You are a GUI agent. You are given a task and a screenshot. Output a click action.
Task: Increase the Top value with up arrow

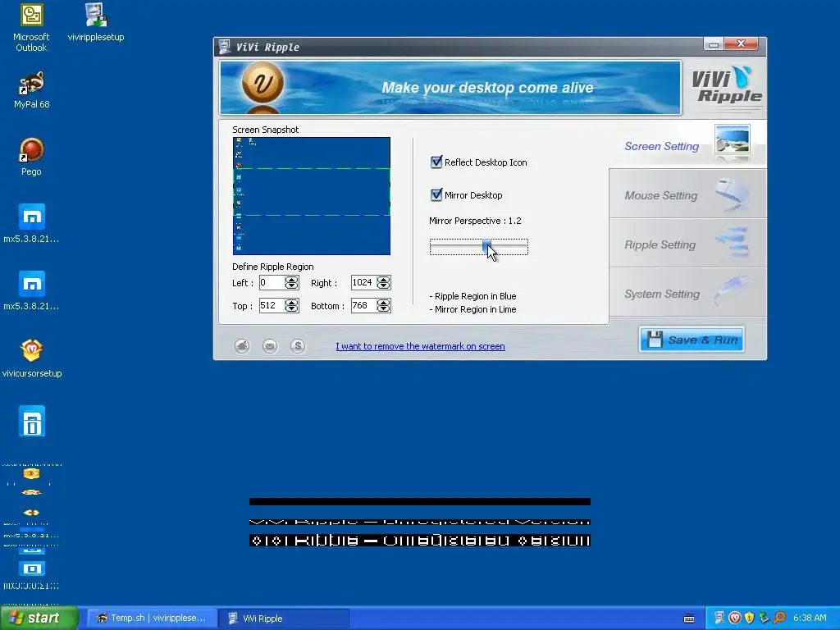[291, 302]
